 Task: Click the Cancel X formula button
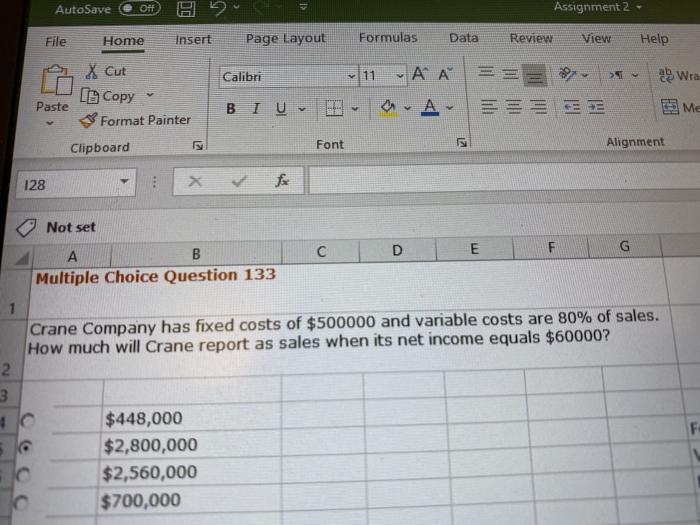195,181
